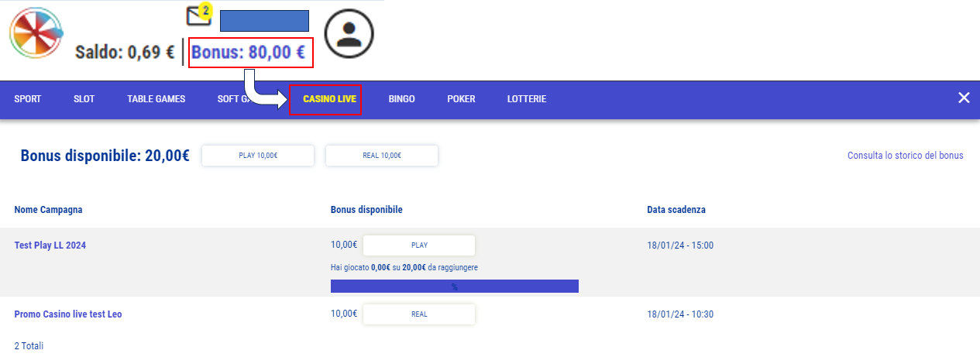View the bonus history link

coord(905,156)
